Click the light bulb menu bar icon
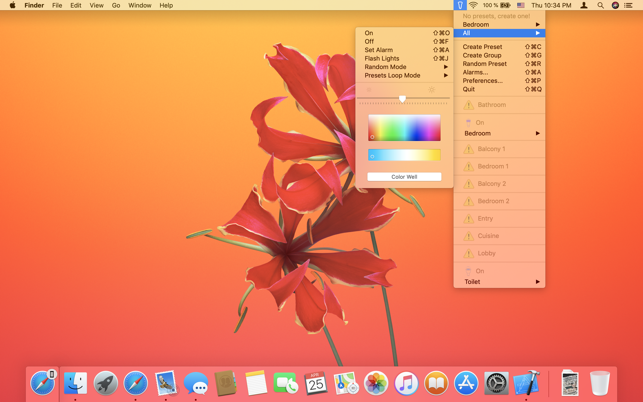The height and width of the screenshot is (402, 643). pos(460,5)
